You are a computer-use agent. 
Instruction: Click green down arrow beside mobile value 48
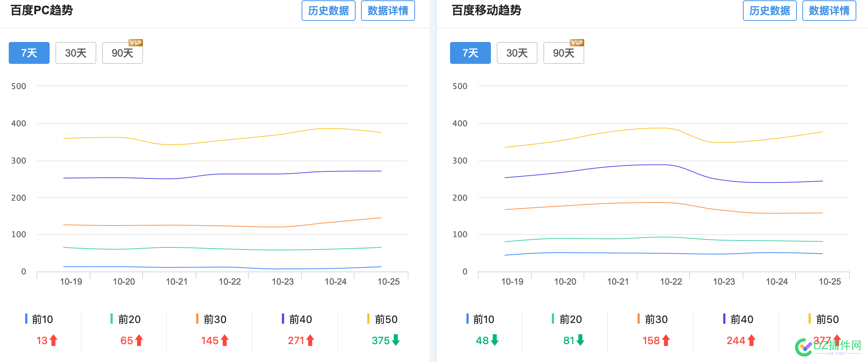tap(495, 340)
